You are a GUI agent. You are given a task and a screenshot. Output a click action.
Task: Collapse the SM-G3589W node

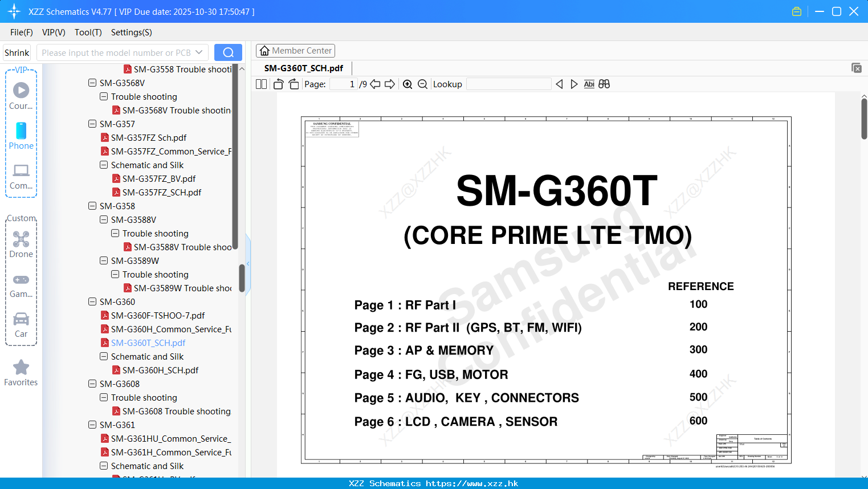(104, 260)
